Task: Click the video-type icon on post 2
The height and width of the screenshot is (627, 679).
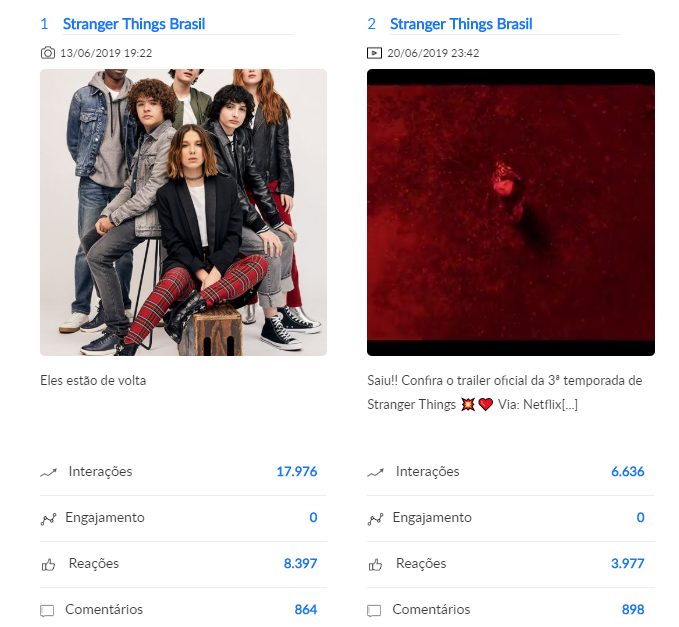Action: (x=374, y=53)
